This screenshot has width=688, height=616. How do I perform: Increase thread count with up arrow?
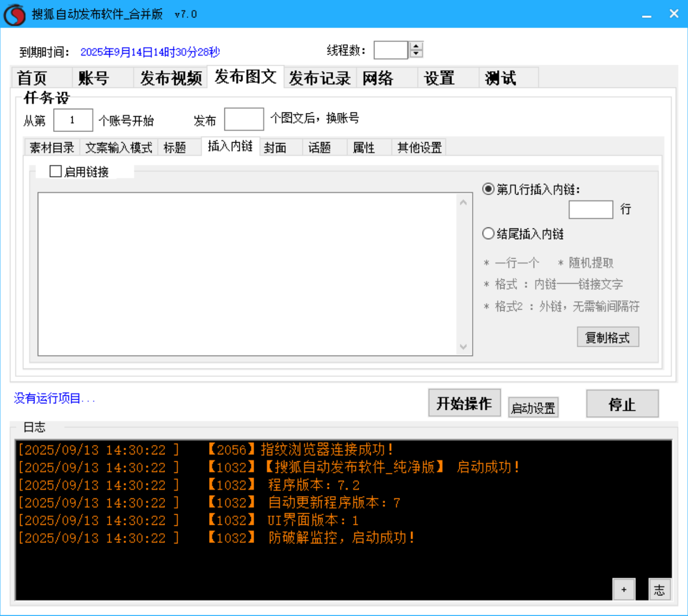[x=416, y=46]
